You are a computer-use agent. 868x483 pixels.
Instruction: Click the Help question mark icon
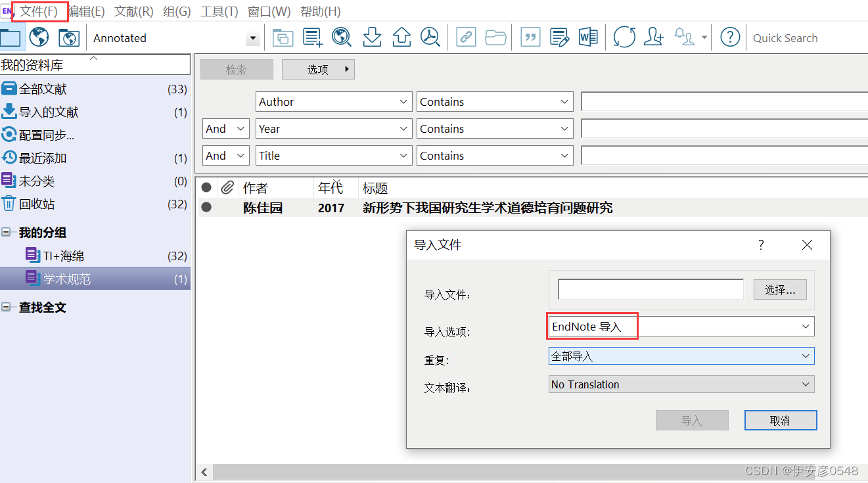(x=730, y=37)
